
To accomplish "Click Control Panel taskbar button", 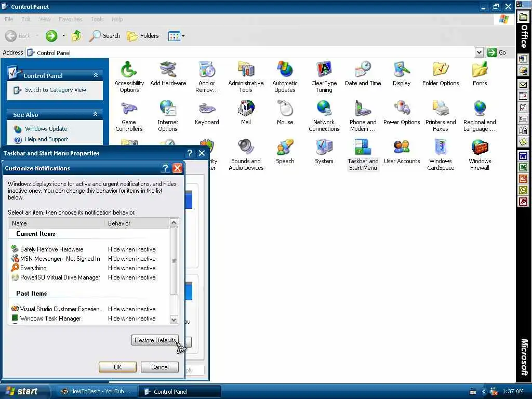I will (x=180, y=391).
